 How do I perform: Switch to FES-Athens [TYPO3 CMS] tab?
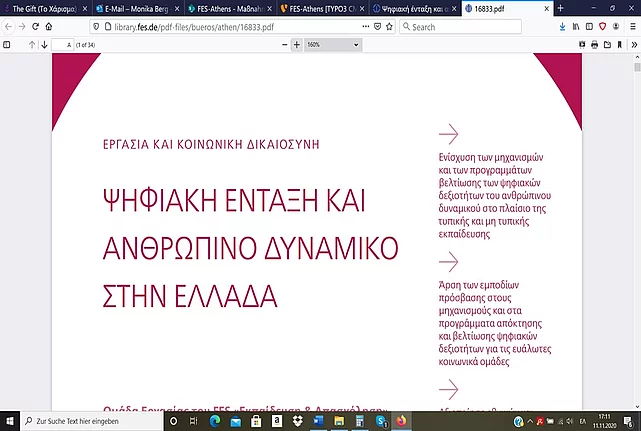321,9
